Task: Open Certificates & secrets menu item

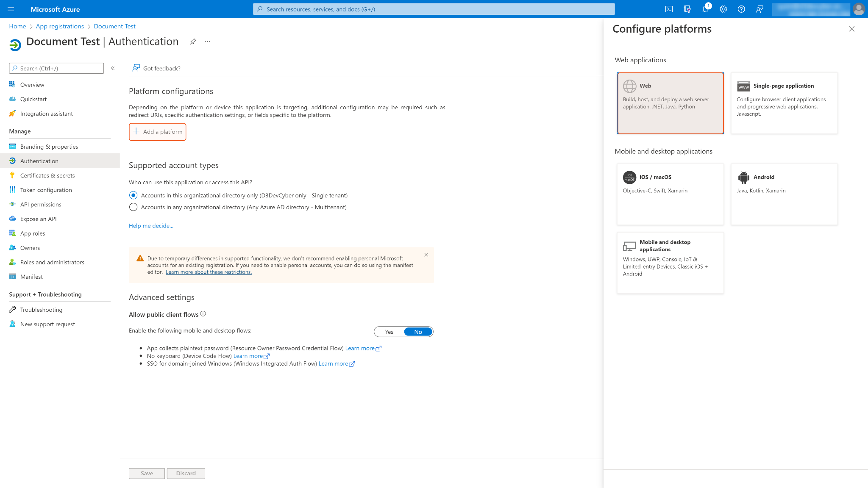Action: 47,175
